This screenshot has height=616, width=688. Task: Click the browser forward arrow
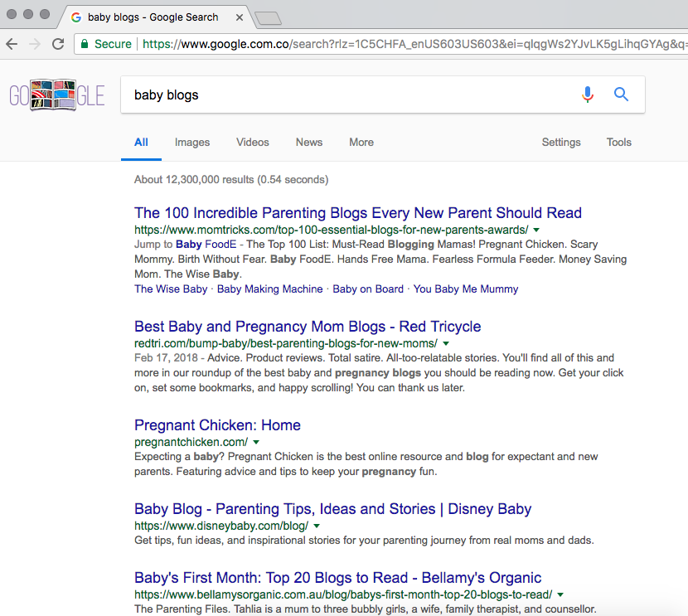coord(35,44)
